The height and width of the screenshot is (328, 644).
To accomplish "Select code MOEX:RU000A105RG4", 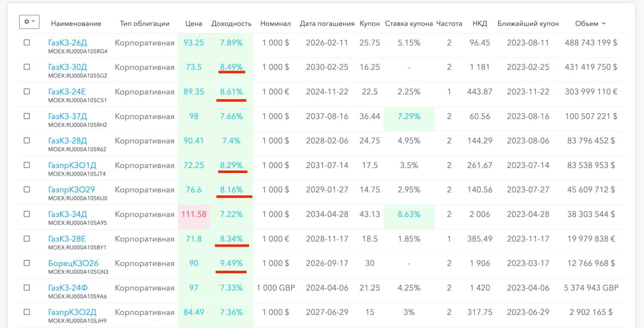I will coord(78,52).
